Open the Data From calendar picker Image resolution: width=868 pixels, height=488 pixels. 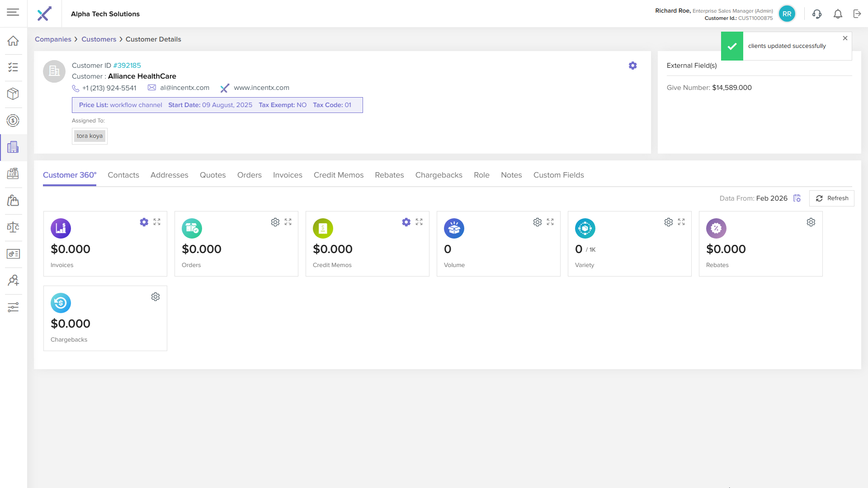[x=797, y=198]
